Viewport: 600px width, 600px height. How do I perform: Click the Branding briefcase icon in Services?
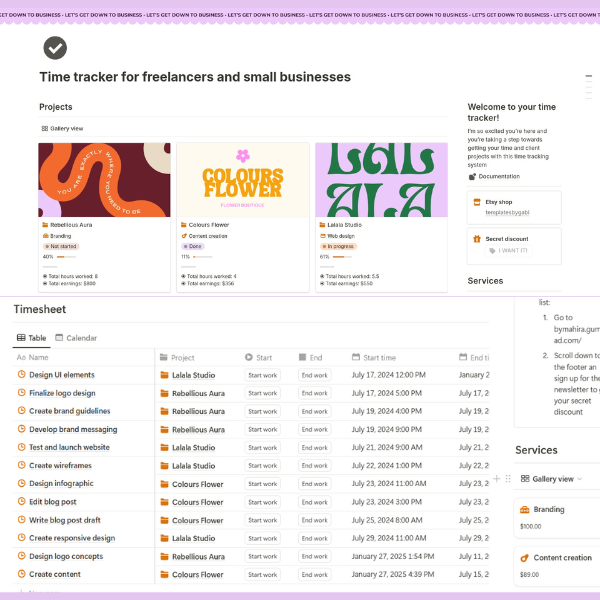pos(524,510)
